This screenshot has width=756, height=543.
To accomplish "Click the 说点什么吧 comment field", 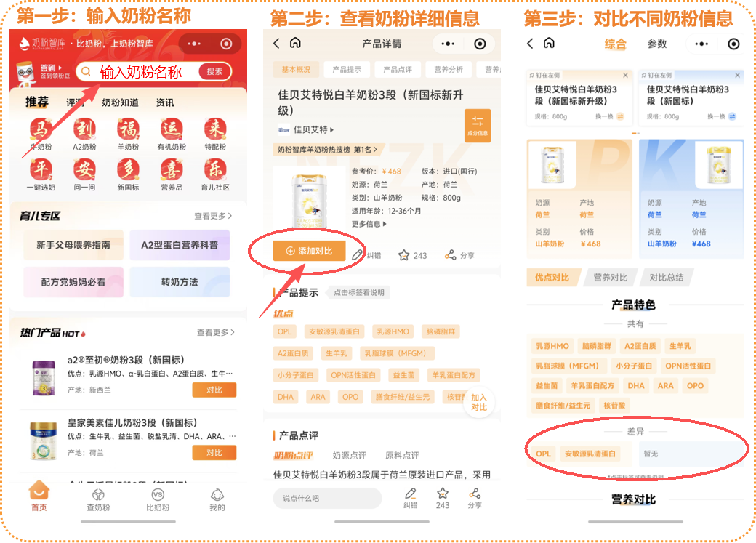I will [x=327, y=498].
